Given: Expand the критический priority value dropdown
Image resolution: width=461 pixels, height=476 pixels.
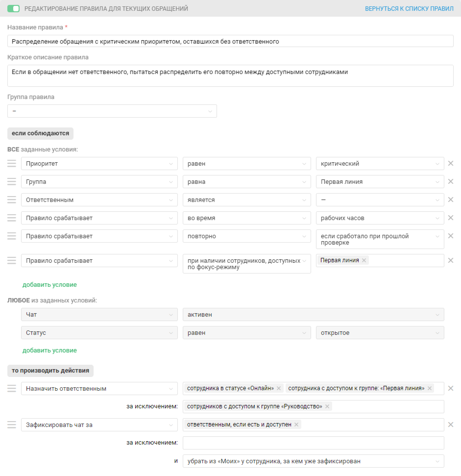Looking at the screenshot, I should pos(380,163).
